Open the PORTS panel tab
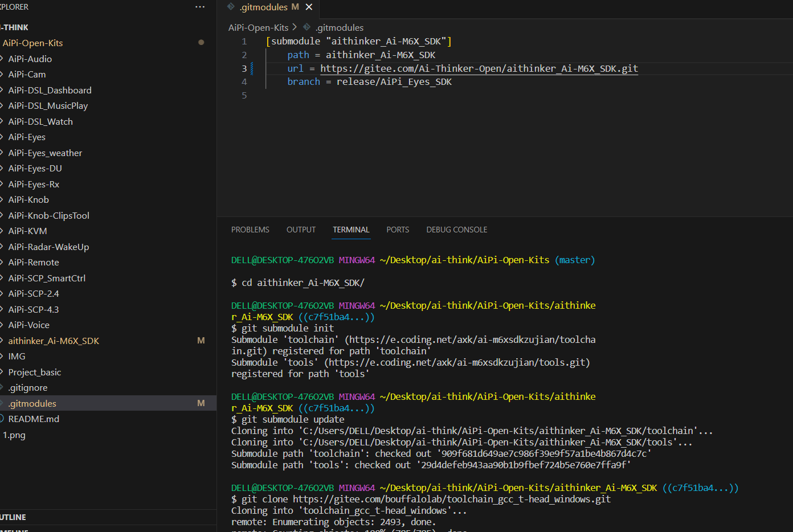793x532 pixels. (x=398, y=230)
